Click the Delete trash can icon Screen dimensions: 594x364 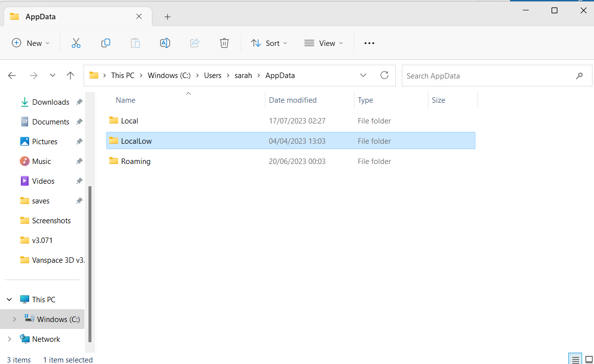(x=224, y=43)
